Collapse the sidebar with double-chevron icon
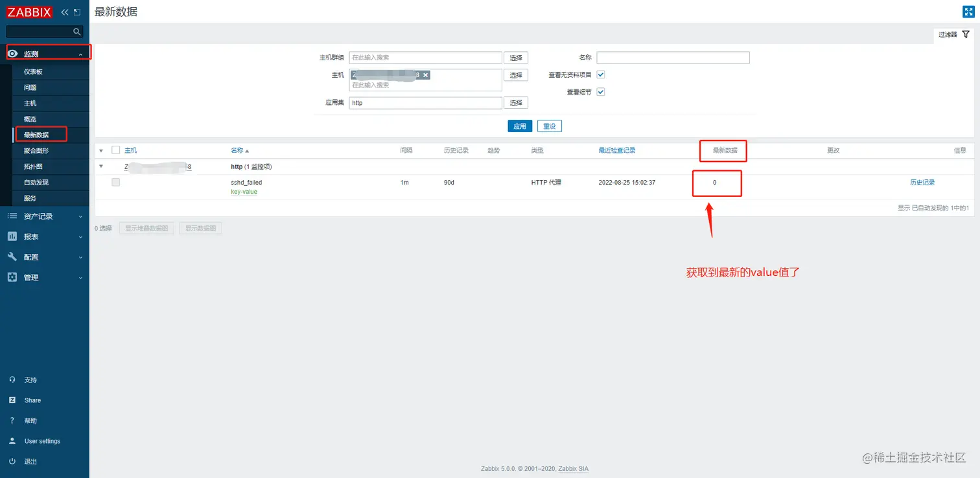 (x=65, y=12)
